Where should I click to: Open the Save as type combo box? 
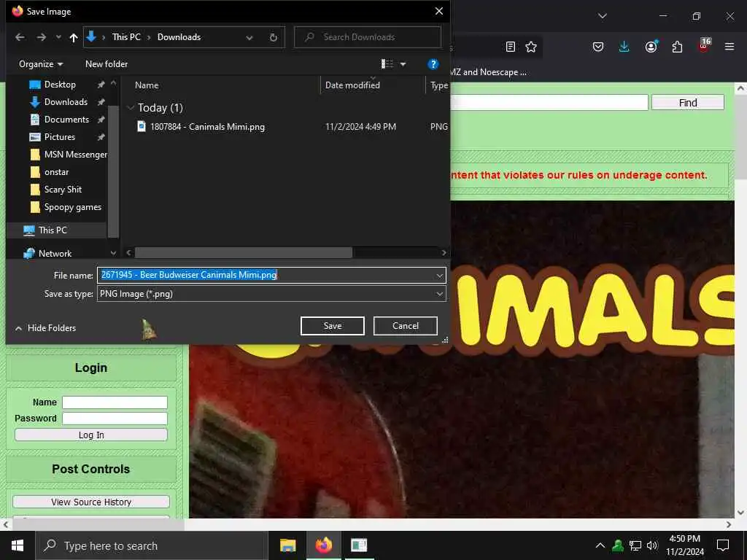pos(271,294)
